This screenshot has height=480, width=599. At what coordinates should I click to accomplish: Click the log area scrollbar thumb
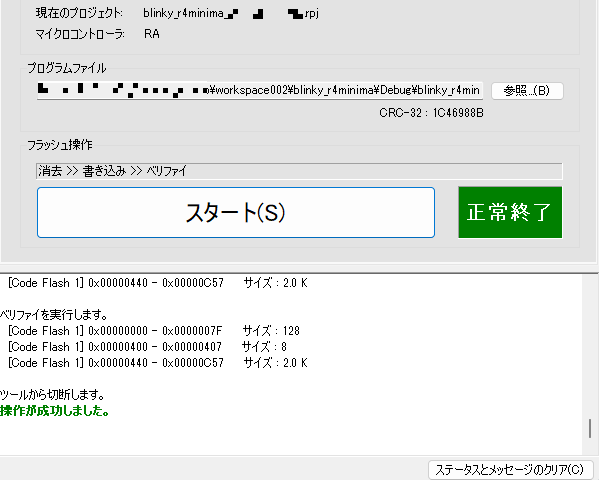coord(589,428)
